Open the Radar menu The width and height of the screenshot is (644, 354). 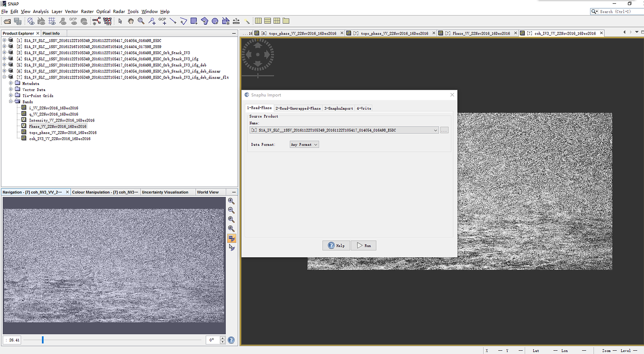pos(119,11)
